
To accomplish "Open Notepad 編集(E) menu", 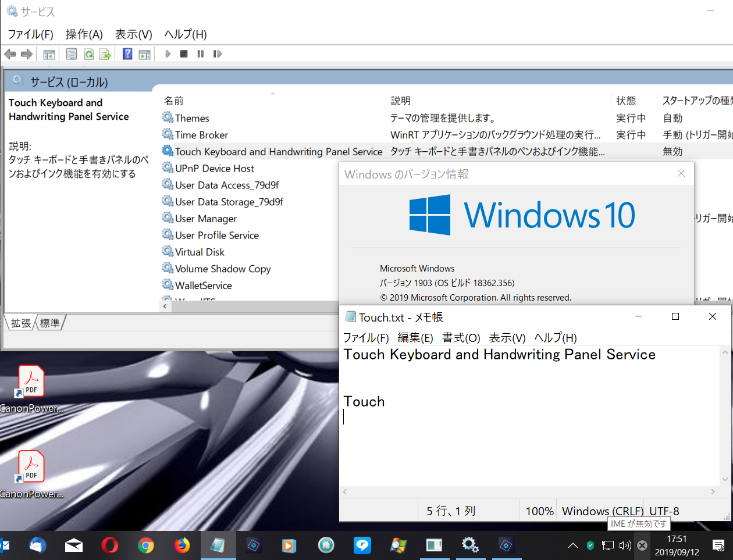I will pyautogui.click(x=415, y=338).
